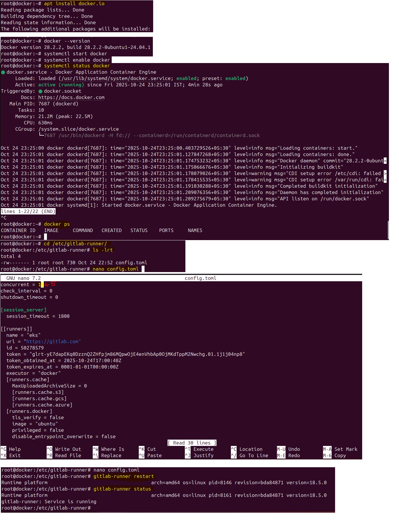
Task: Click the green docker.socket status dot
Action: 40,91
